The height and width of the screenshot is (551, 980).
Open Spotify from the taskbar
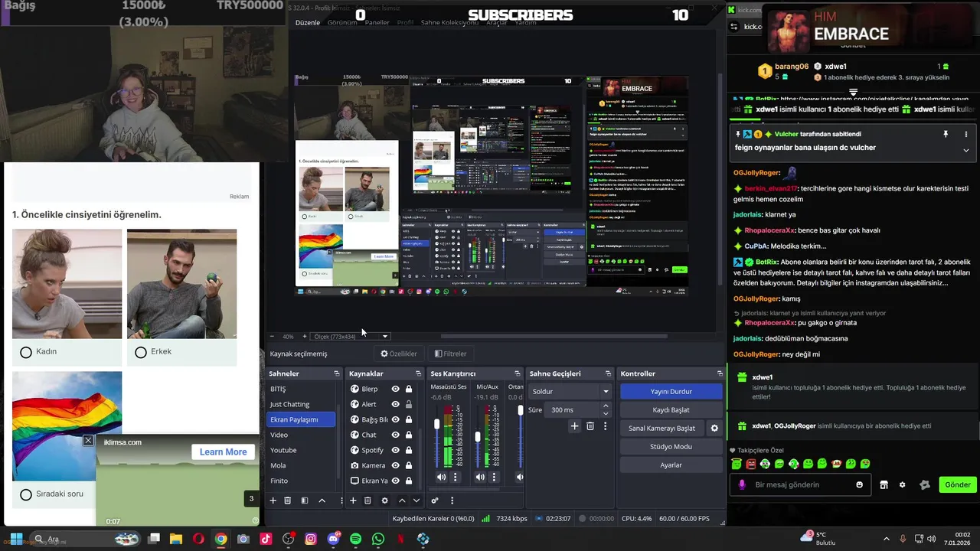click(355, 539)
